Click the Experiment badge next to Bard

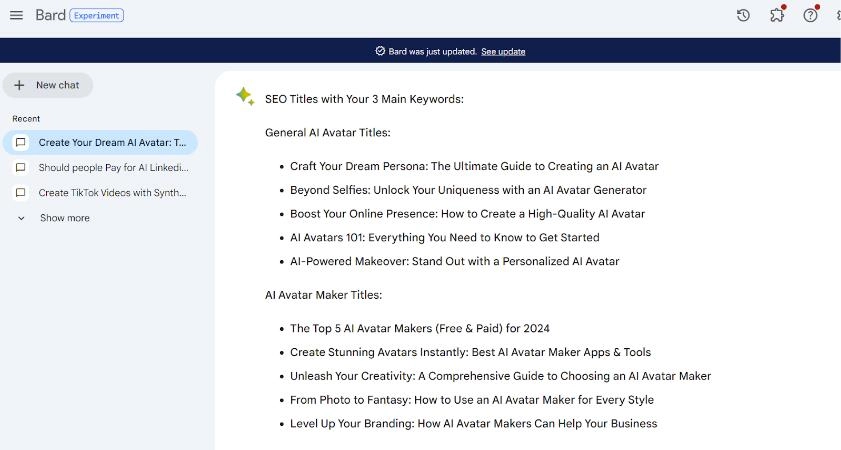(97, 15)
